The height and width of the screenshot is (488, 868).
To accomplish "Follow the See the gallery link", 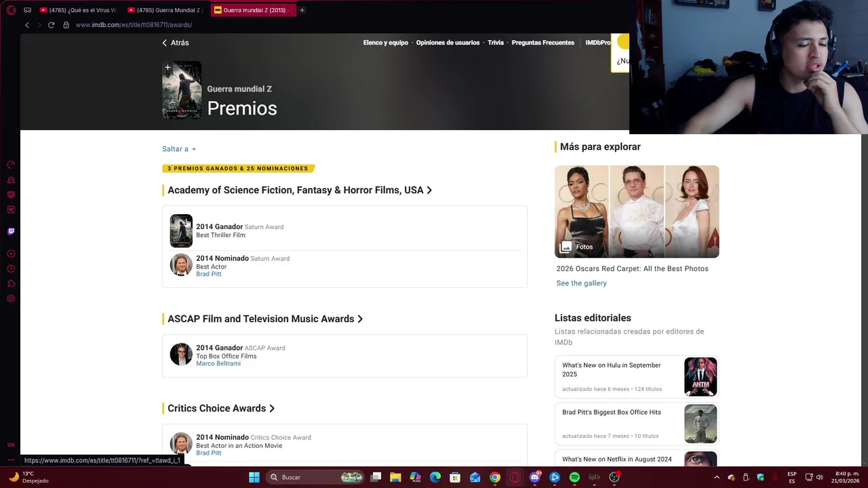I will point(581,283).
